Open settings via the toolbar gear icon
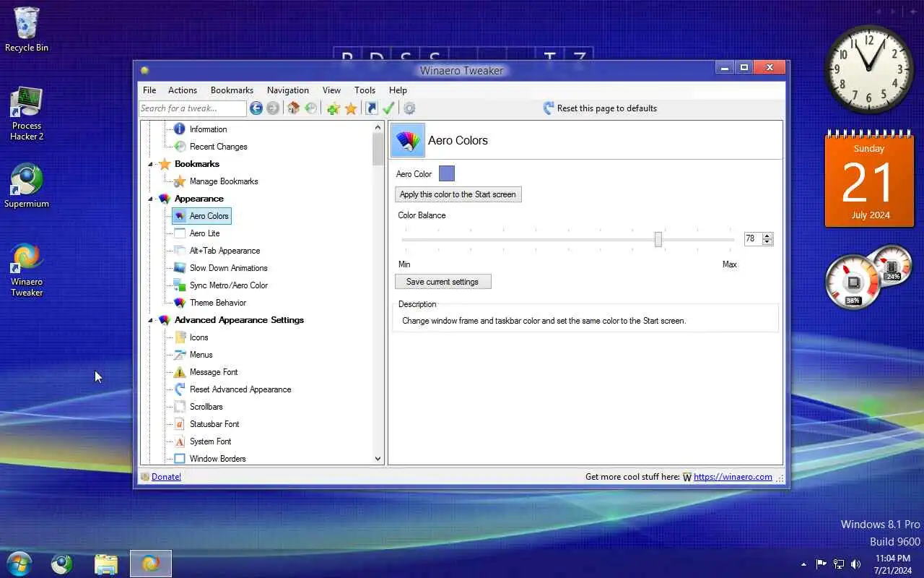 pos(409,108)
